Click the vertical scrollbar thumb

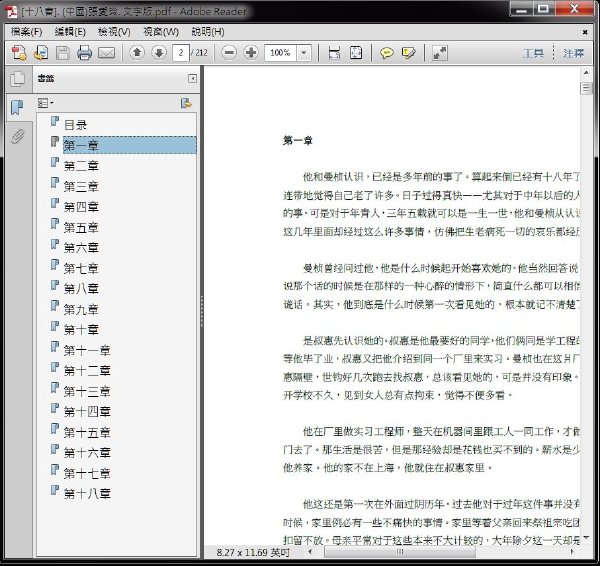586,88
